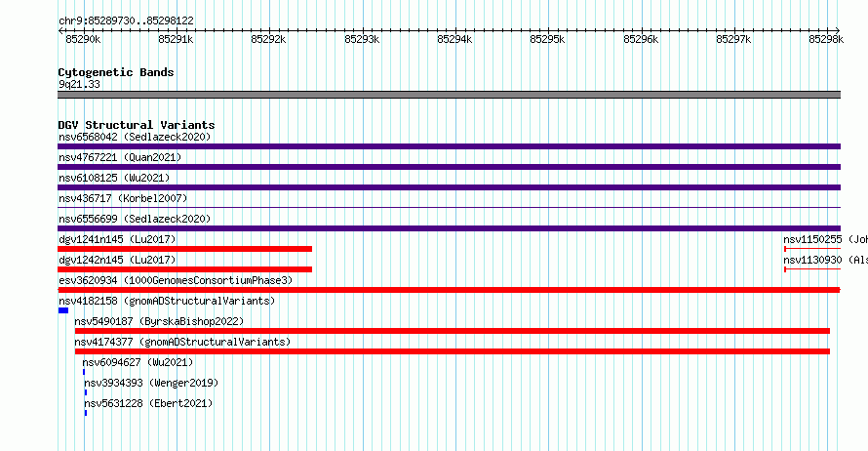Screen dimensions: 868x451
Task: Open the dgv1242n145 (Lu2017) variant label
Action: (117, 260)
